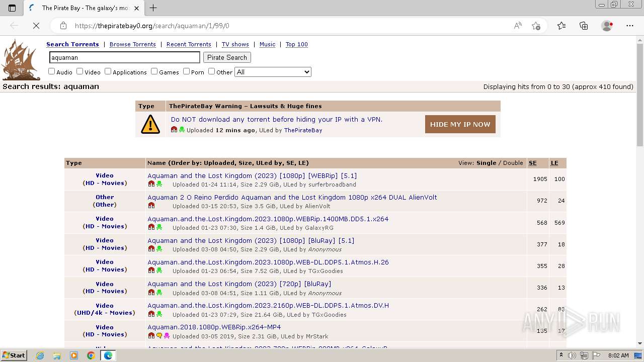644x362 pixels.
Task: Open Edge Settings and more menu
Action: 630,26
